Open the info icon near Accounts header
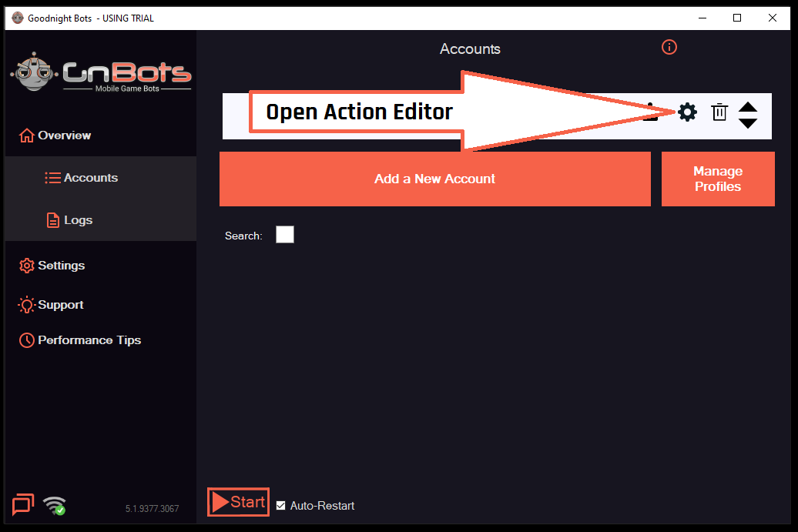The width and height of the screenshot is (798, 532). click(669, 47)
